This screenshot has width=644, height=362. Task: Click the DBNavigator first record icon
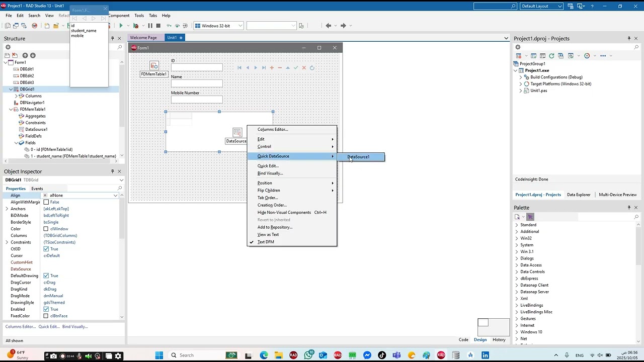coord(239,68)
